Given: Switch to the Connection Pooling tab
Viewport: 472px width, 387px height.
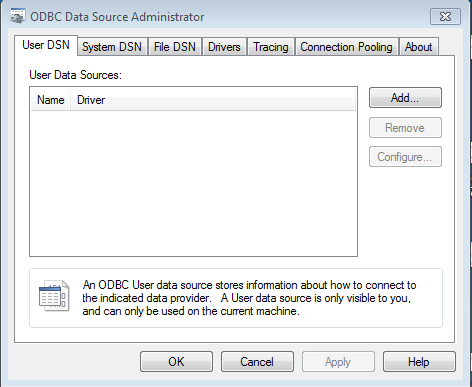Looking at the screenshot, I should pyautogui.click(x=346, y=47).
